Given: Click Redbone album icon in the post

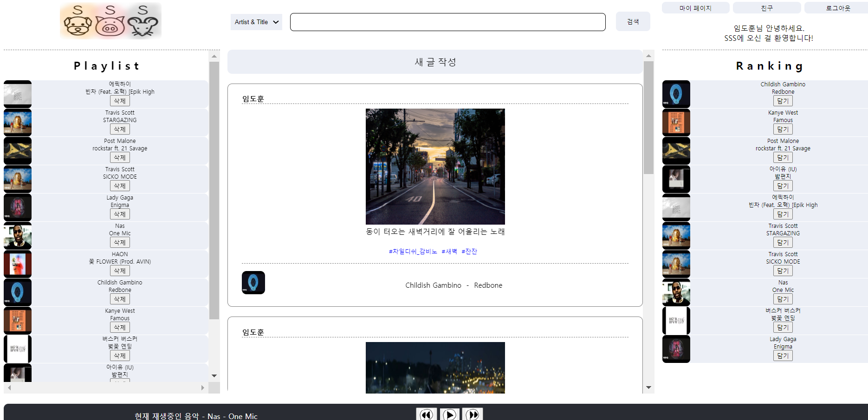Looking at the screenshot, I should (253, 283).
